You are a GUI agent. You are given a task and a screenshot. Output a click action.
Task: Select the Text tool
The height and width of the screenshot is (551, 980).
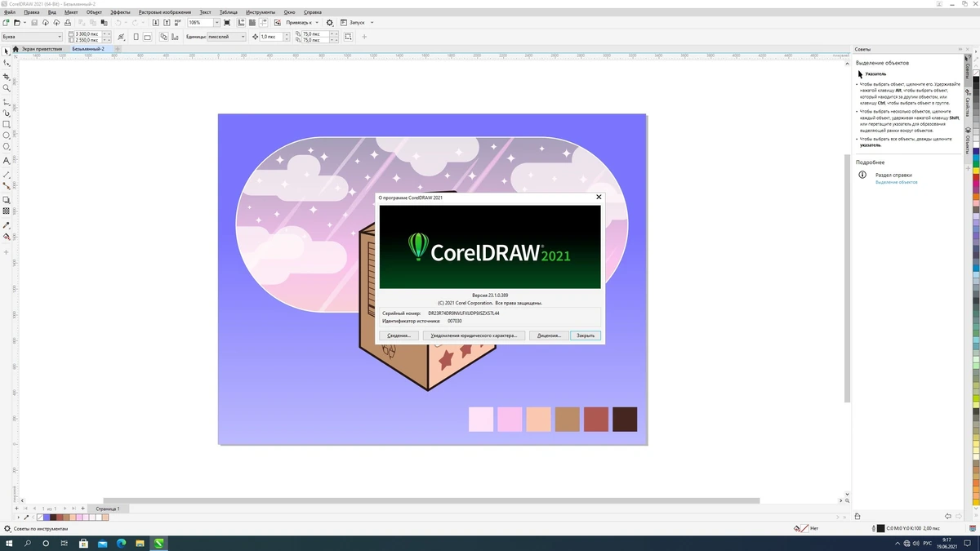[7, 161]
